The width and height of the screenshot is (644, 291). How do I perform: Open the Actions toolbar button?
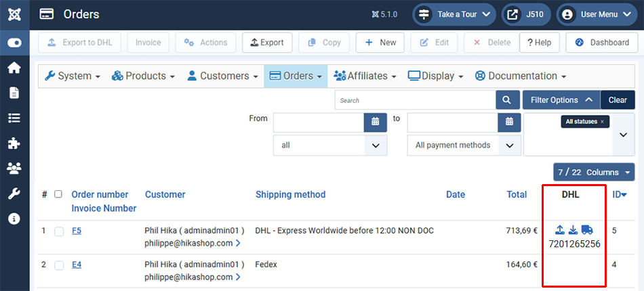(x=205, y=43)
